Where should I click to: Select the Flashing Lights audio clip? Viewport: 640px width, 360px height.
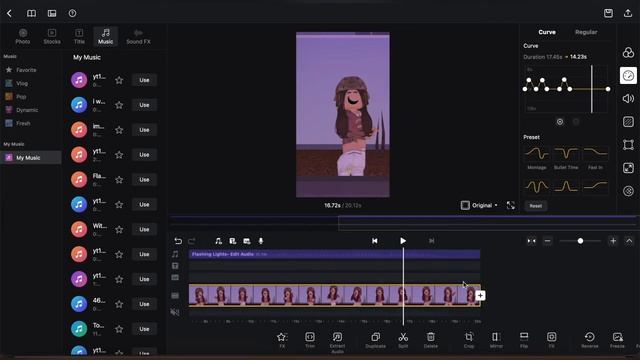tap(334, 254)
